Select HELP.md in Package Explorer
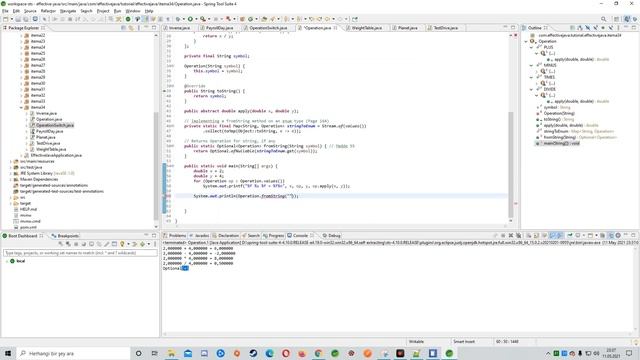Image resolution: width=640 pixels, height=360 pixels. 28,209
